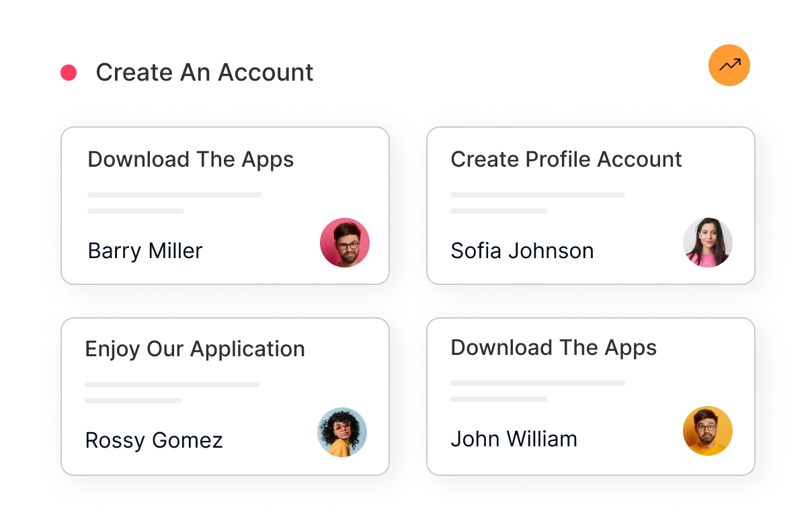The width and height of the screenshot is (812, 527).
Task: Click Download The Apps title above Barry Miller
Action: (191, 160)
